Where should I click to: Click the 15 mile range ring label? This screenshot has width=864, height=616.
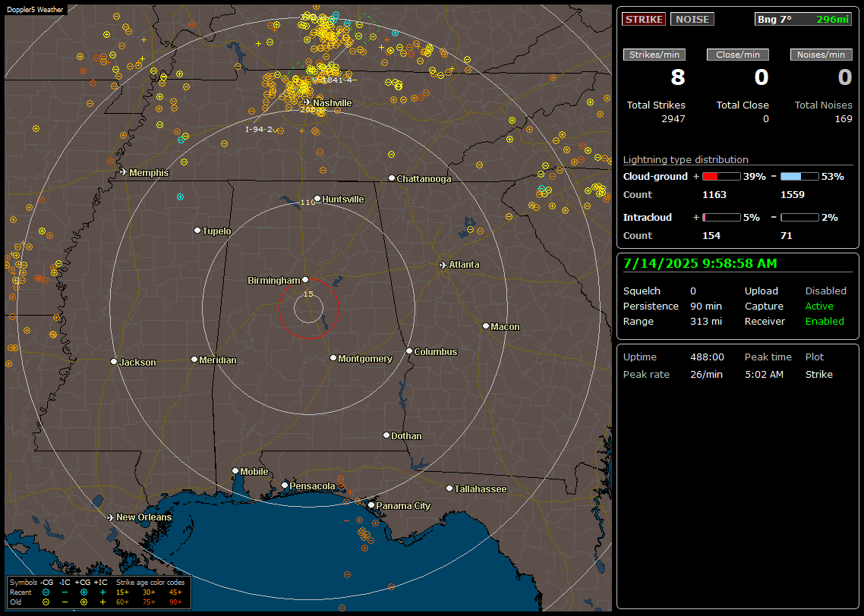(x=308, y=294)
